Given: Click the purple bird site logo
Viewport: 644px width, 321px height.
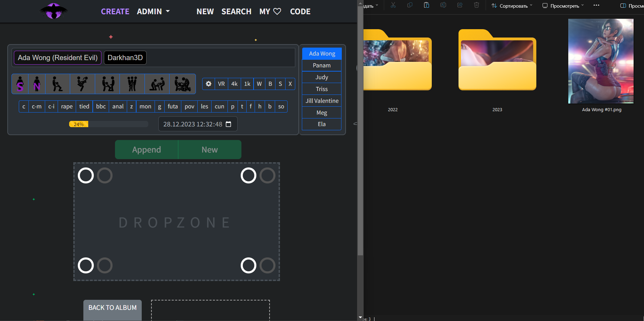Looking at the screenshot, I should tap(53, 11).
